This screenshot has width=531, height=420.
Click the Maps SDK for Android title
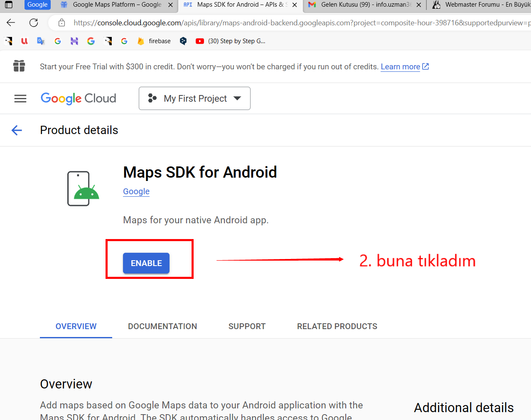[x=200, y=172]
